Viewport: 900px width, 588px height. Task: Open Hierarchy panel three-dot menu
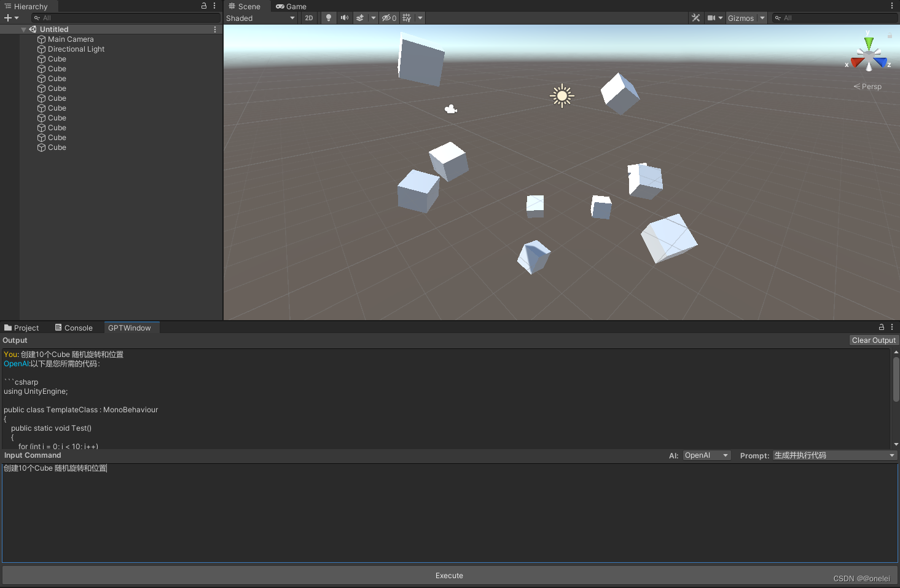click(214, 6)
